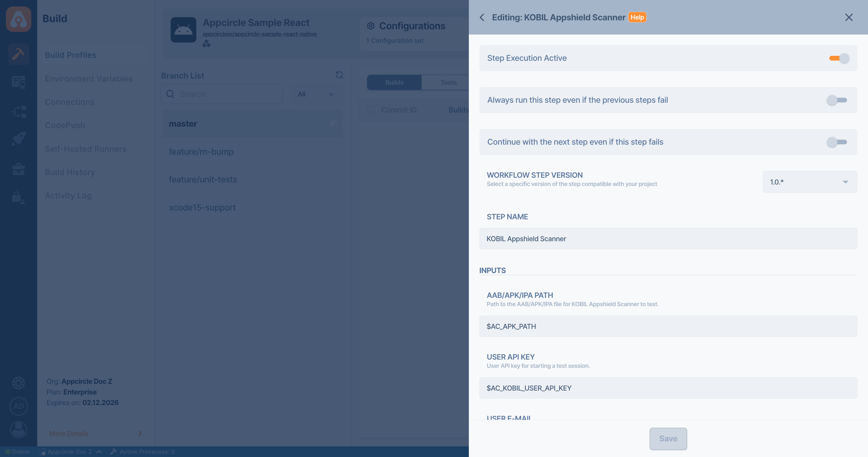Click the Appcircle logo at top left
This screenshot has width=868, height=457.
tap(18, 19)
